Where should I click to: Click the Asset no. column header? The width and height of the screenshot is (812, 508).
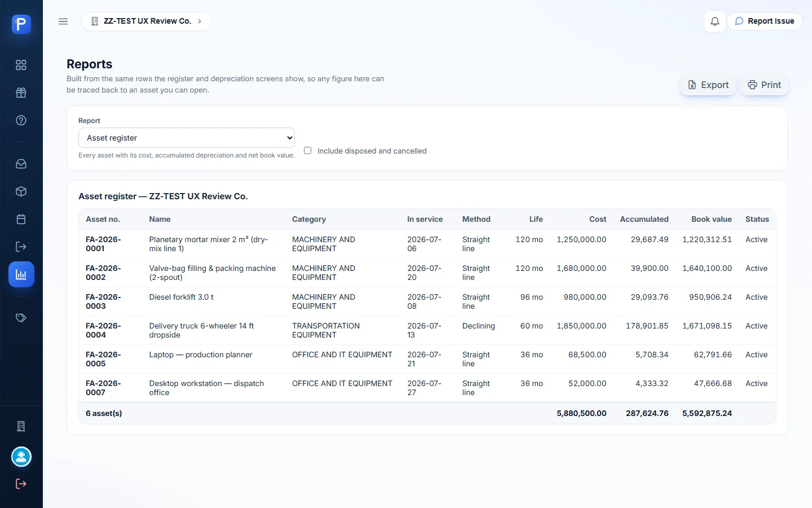[103, 220]
